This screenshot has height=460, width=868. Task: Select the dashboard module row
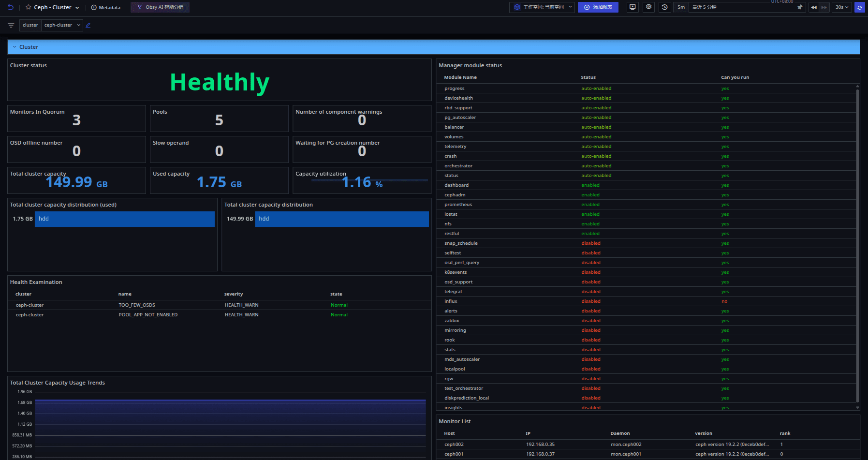pos(646,185)
